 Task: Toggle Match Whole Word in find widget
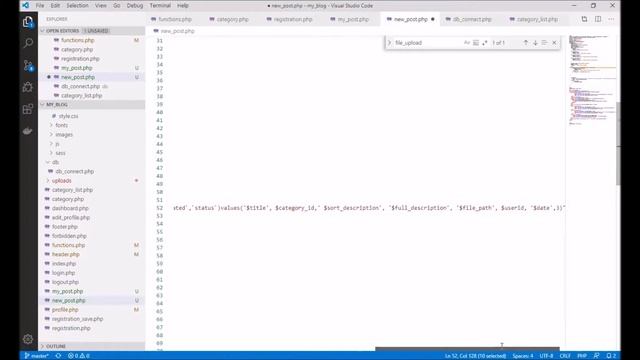(x=476, y=42)
